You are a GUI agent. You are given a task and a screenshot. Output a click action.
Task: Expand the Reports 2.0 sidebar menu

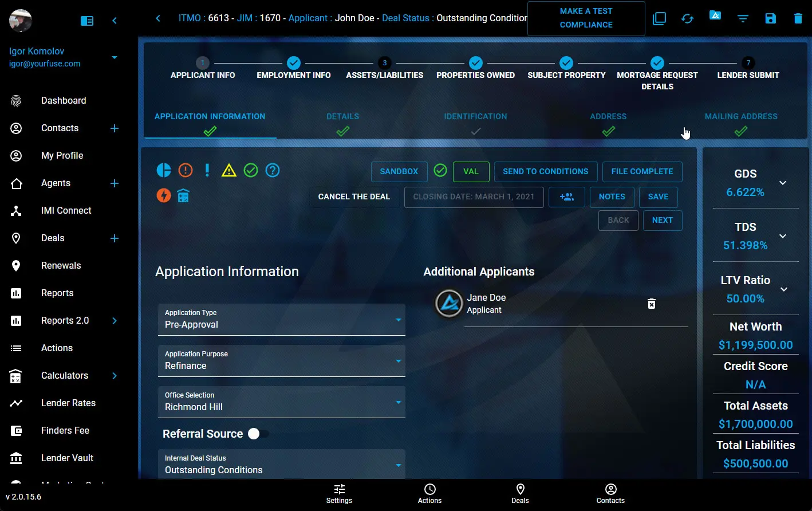pyautogui.click(x=115, y=321)
